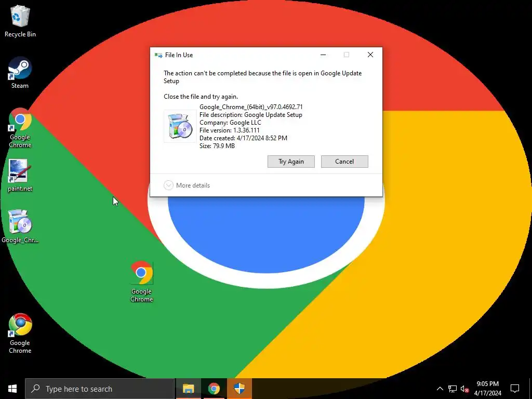Viewport: 532px width, 399px height.
Task: Open the Windows Start menu
Action: click(x=12, y=389)
